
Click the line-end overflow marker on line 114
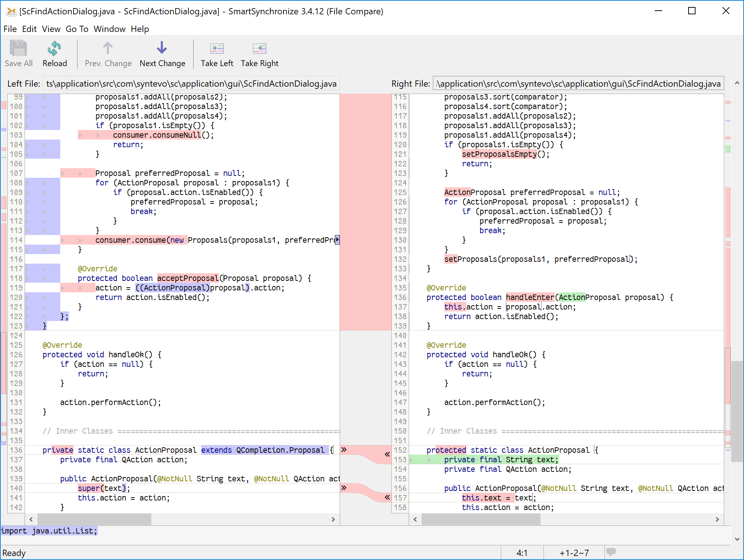[337, 240]
